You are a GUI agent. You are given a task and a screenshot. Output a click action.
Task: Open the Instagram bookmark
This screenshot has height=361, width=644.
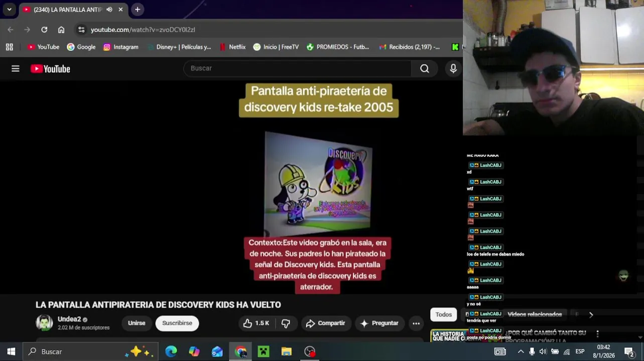[120, 47]
